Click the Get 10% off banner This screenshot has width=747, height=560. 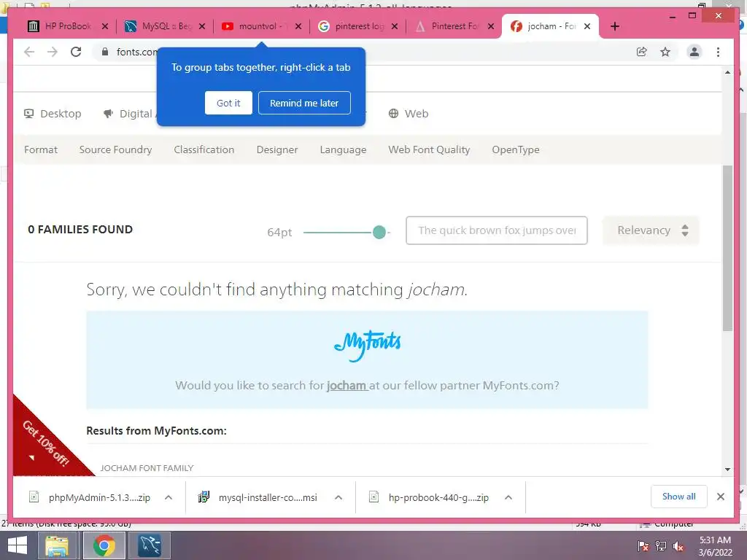(x=45, y=443)
